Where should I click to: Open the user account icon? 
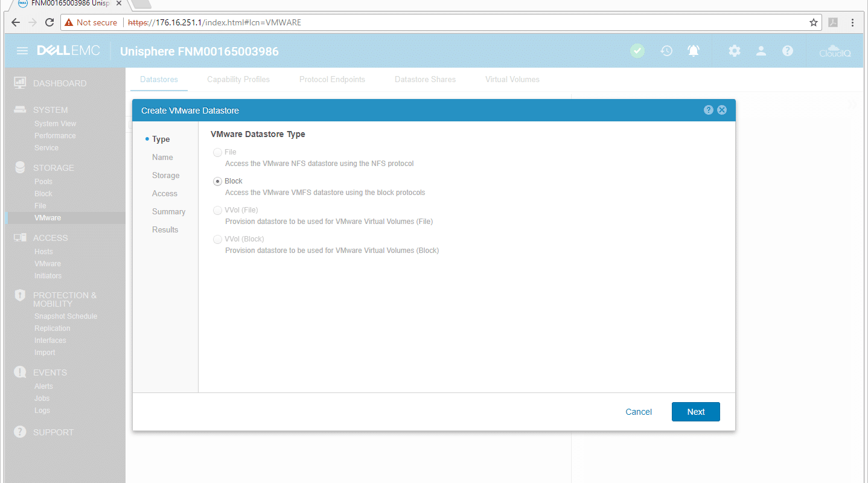[x=761, y=51]
